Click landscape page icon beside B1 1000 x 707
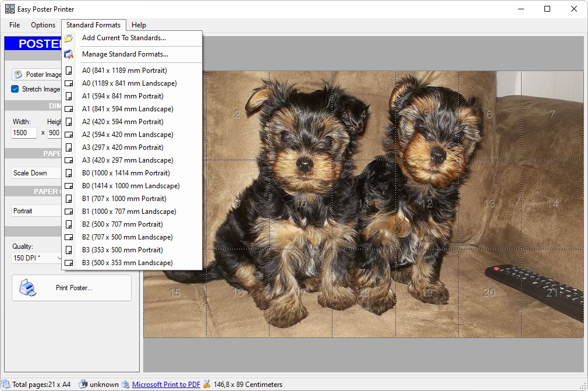The image size is (588, 391). pyautogui.click(x=69, y=212)
